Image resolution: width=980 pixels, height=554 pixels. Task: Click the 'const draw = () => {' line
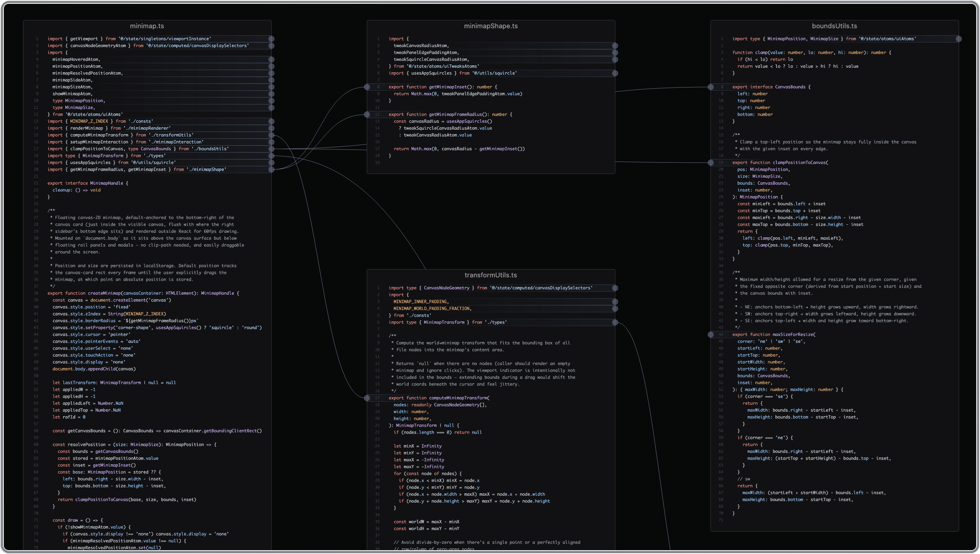point(77,520)
